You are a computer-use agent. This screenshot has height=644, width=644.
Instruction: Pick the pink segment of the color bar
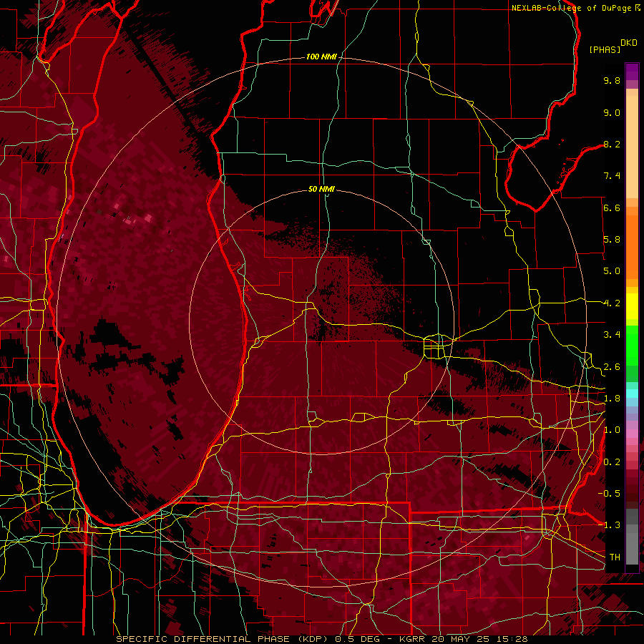pyautogui.click(x=632, y=434)
